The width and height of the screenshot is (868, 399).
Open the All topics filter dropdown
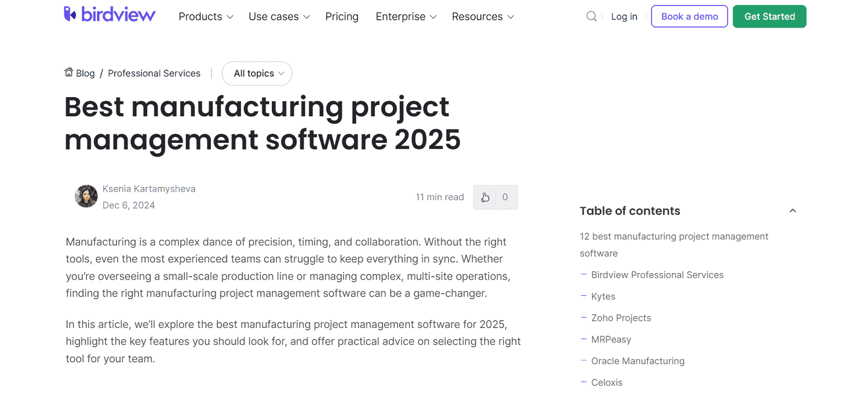pos(257,73)
